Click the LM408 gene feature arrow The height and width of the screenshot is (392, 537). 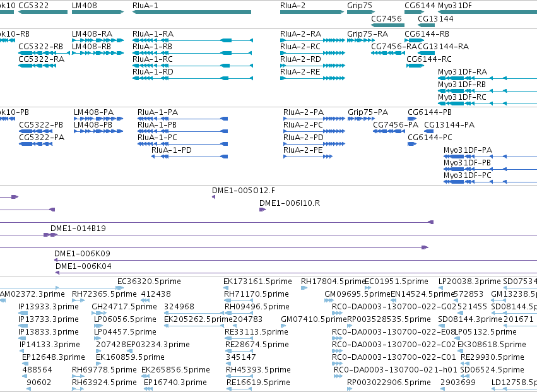pyautogui.click(x=98, y=12)
